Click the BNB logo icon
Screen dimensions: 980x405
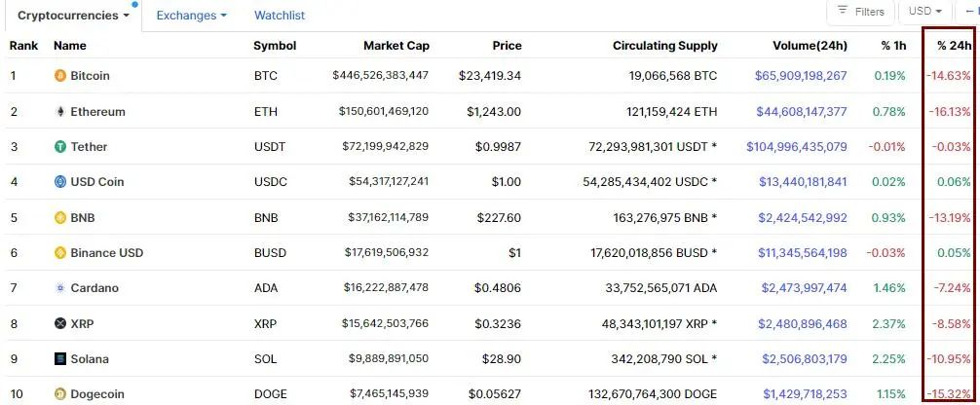(60, 218)
